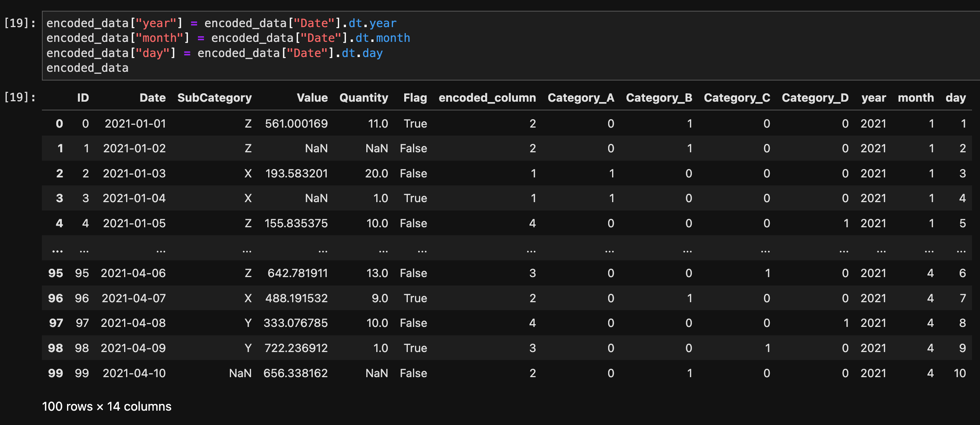Select the date cell 2021-04-07
The width and height of the screenshot is (980, 425).
click(x=134, y=298)
